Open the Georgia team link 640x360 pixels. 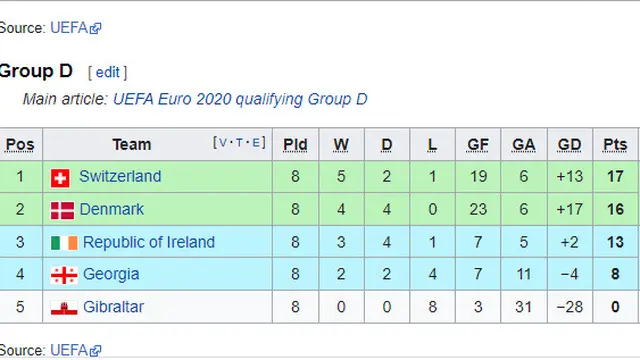point(111,274)
